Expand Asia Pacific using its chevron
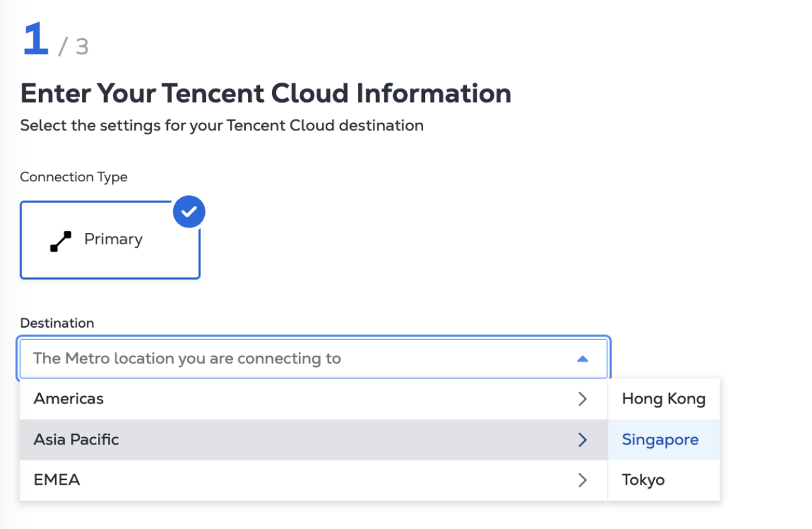Viewport: 812px width, 529px height. coord(582,440)
